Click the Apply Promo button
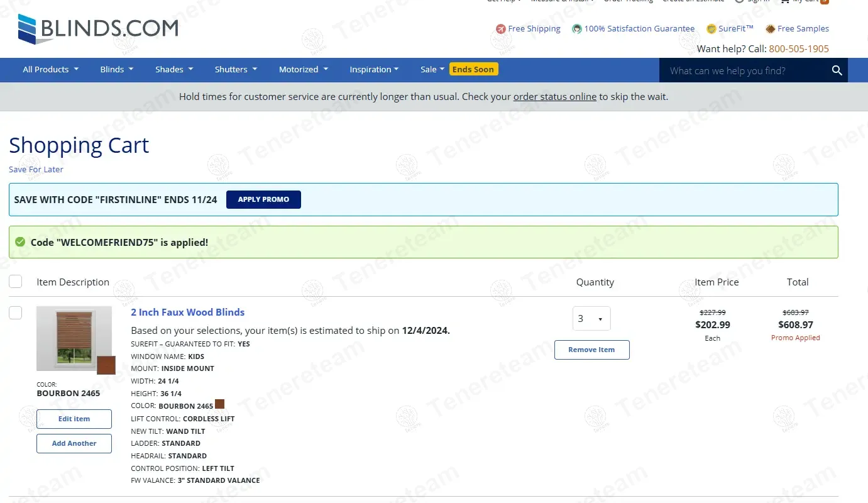This screenshot has height=503, width=868. click(263, 199)
